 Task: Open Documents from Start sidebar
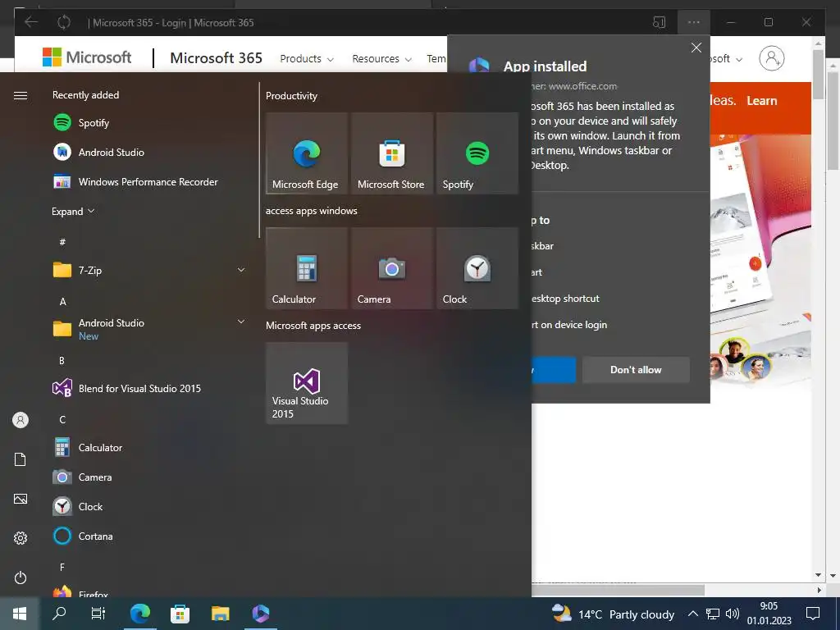(21, 459)
